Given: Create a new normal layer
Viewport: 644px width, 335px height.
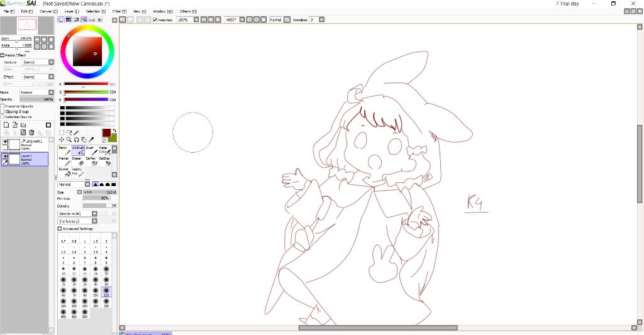Looking at the screenshot, I should (6, 125).
